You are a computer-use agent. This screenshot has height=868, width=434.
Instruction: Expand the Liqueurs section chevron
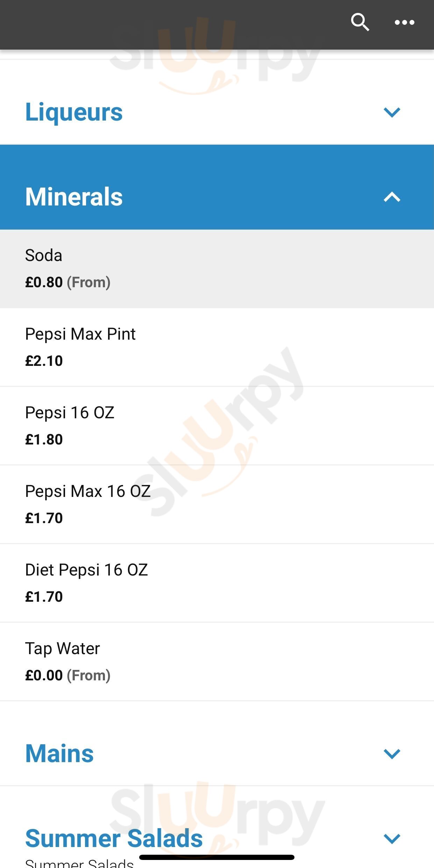(392, 112)
